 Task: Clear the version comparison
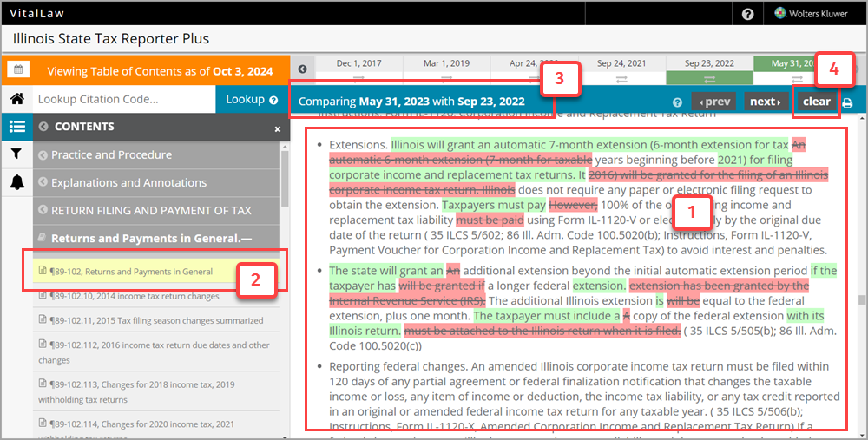tap(817, 102)
